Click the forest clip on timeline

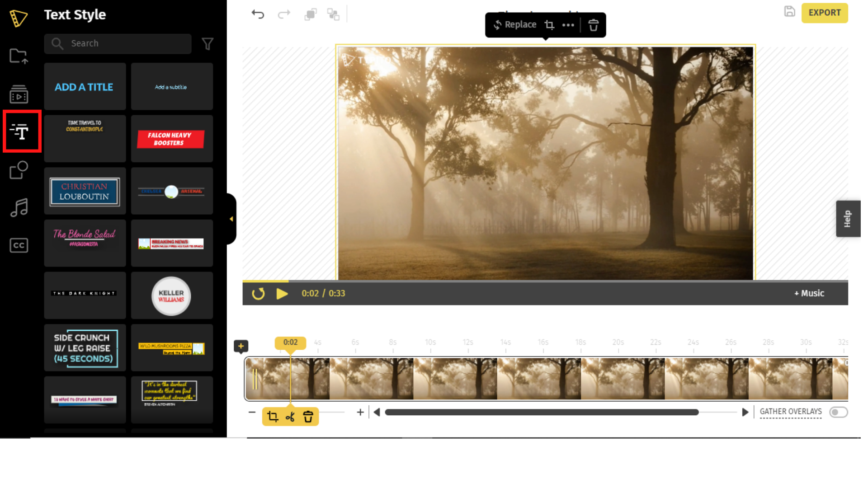point(546,379)
